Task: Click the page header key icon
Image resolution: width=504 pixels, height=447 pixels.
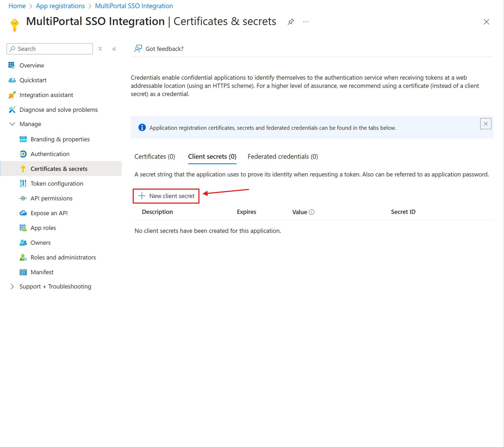Action: pyautogui.click(x=15, y=25)
